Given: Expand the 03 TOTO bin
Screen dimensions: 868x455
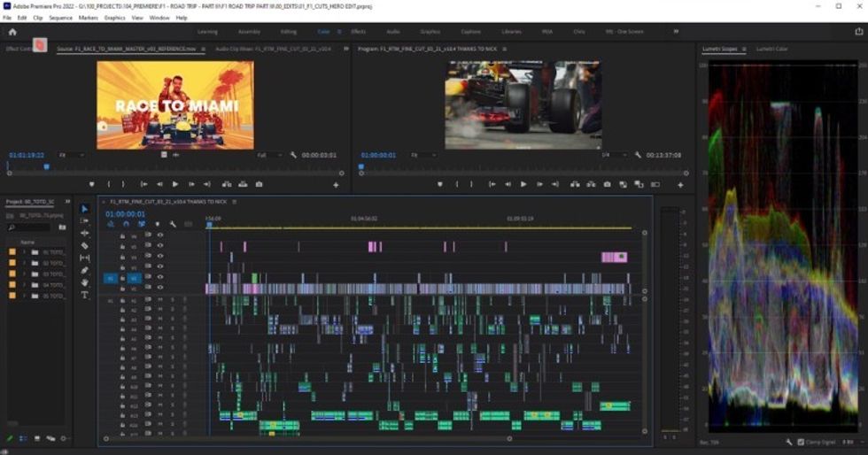Looking at the screenshot, I should point(24,274).
